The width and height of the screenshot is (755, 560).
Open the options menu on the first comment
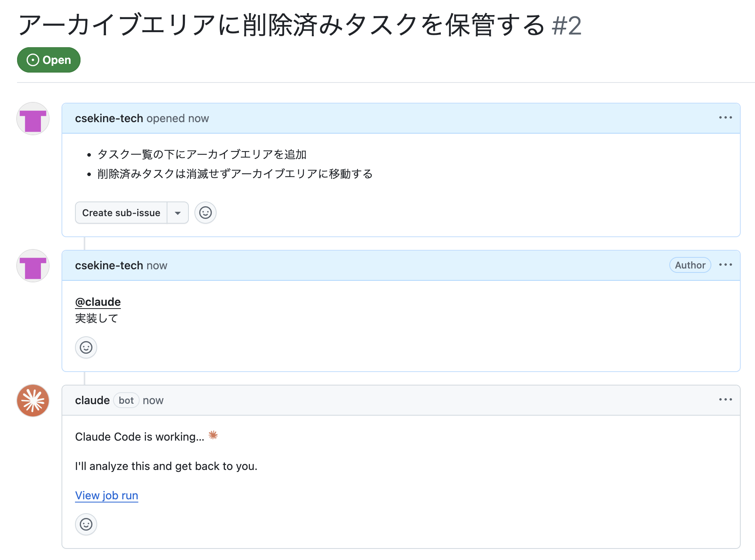coord(726,117)
